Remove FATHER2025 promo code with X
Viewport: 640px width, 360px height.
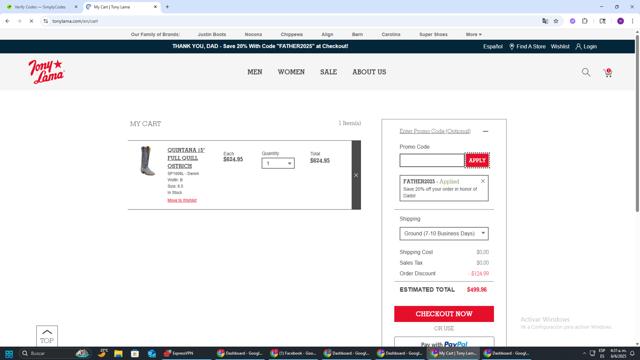click(483, 181)
